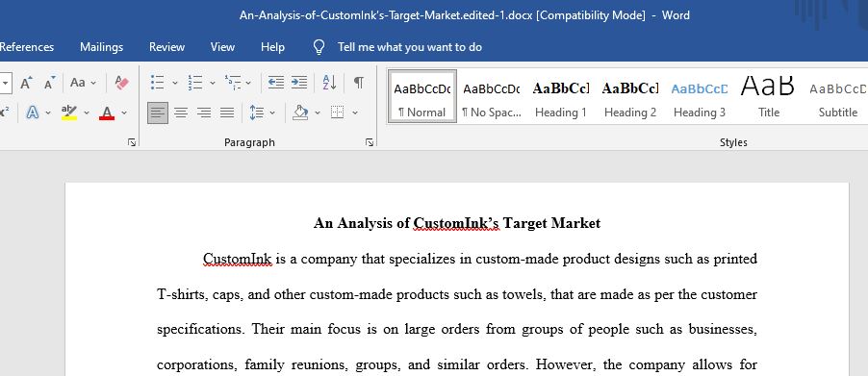Expand the Line Spacing dropdown arrow

[272, 113]
